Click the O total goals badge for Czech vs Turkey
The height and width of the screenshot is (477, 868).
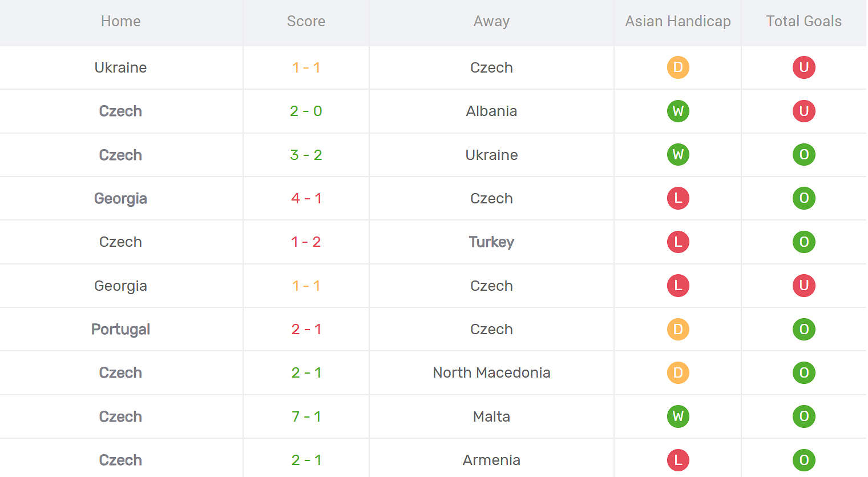pos(804,242)
